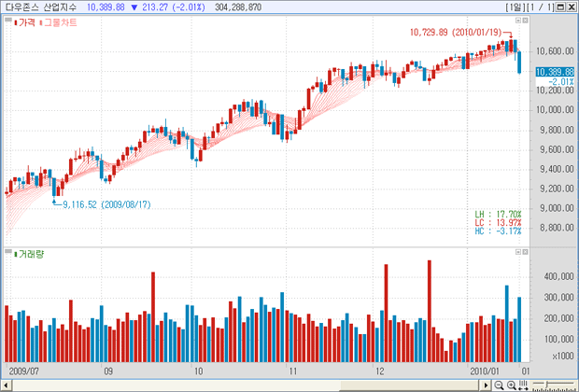This screenshot has width=579, height=392.
Task: Click the candle spacing adjust icon
Action: tap(524, 385)
